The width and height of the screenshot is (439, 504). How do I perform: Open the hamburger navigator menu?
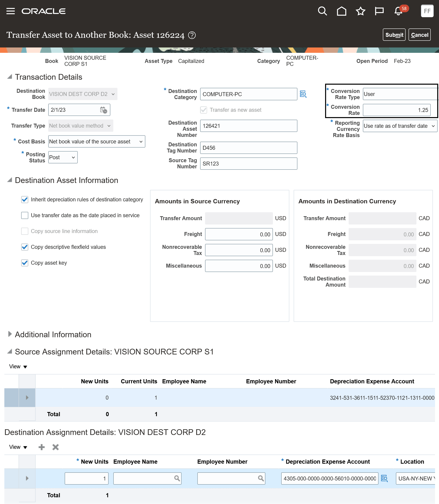click(x=10, y=11)
